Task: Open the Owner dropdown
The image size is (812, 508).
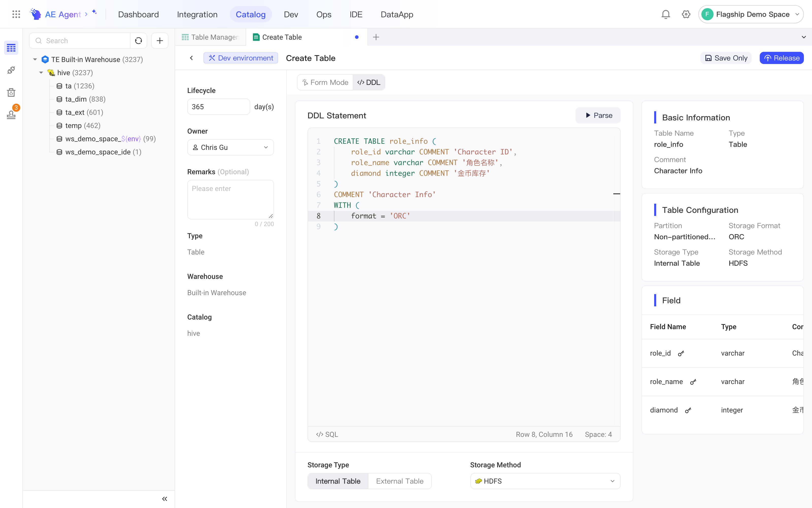Action: click(230, 147)
